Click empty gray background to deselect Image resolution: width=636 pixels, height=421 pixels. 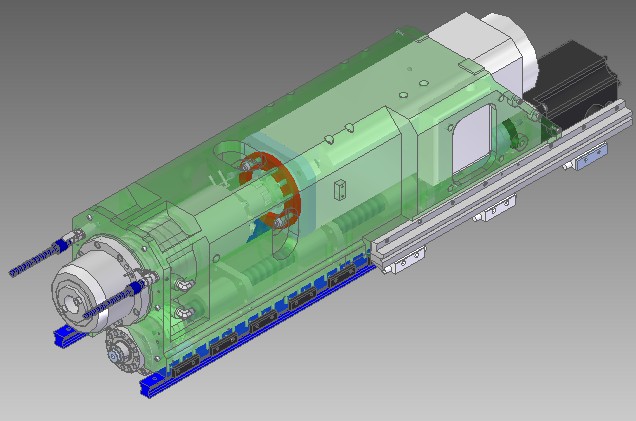point(100,80)
